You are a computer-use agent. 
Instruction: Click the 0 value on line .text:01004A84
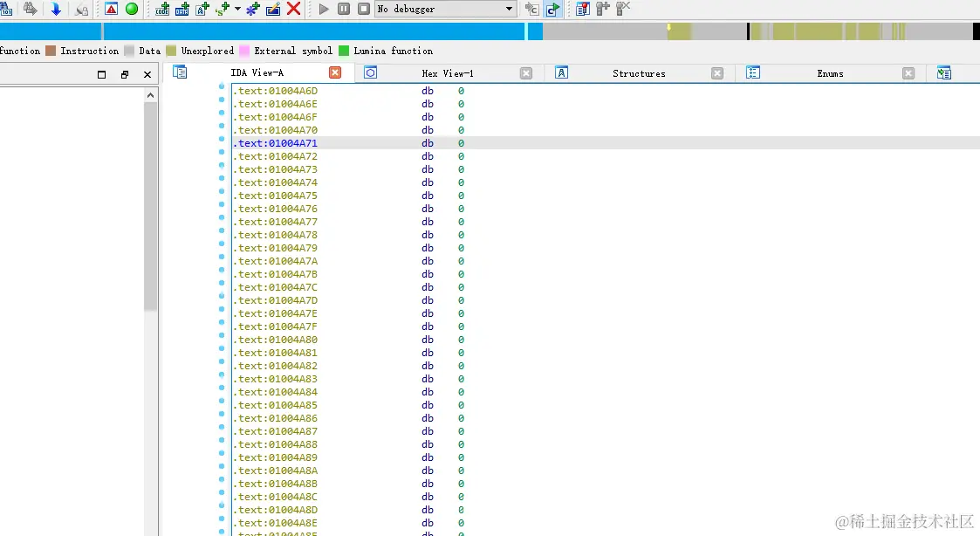(x=461, y=392)
